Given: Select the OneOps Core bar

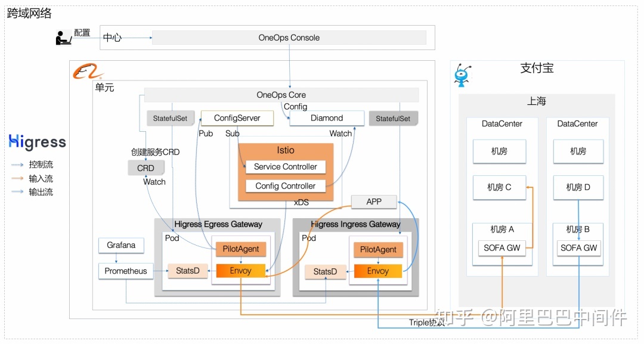Looking at the screenshot, I should [x=281, y=95].
